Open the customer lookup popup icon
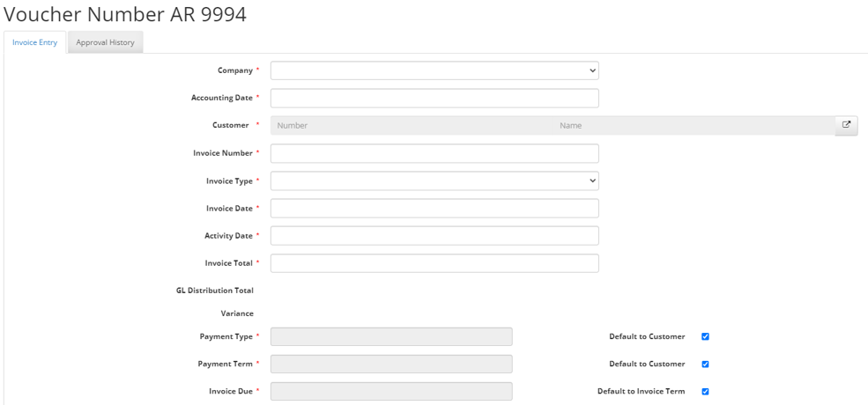Viewport: 868px width, 405px height. pos(846,125)
